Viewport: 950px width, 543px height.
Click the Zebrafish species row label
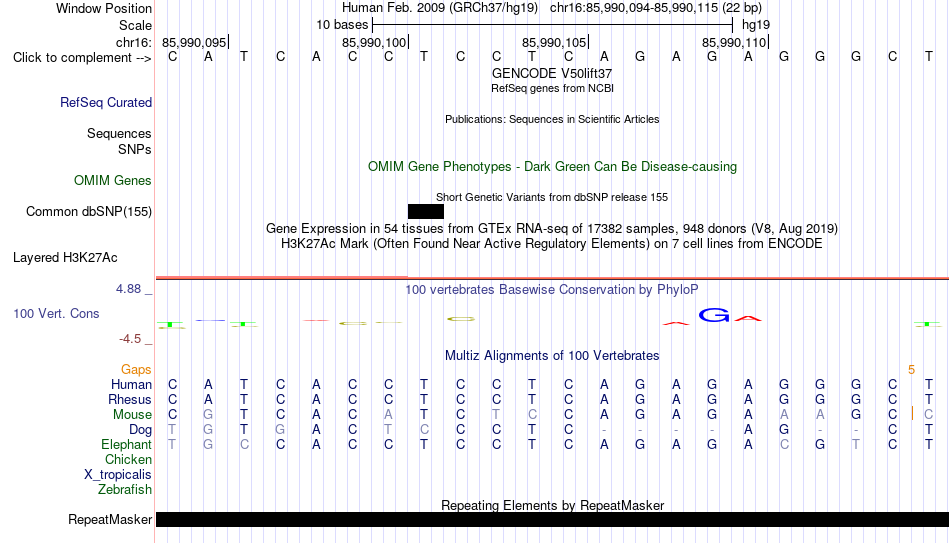125,489
